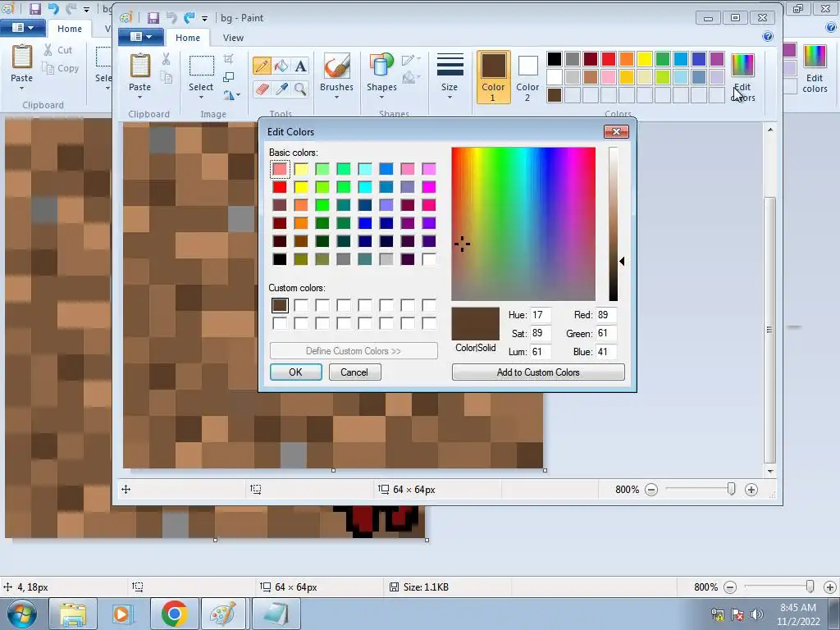Screen dimensions: 840x630
Task: Click the Red value field
Action: (606, 315)
